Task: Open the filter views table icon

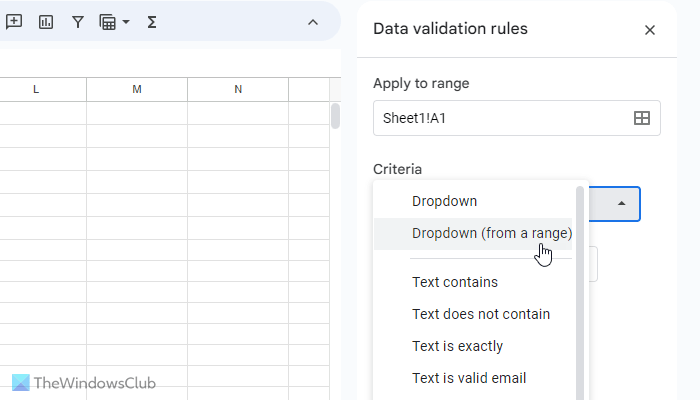Action: pyautogui.click(x=108, y=21)
